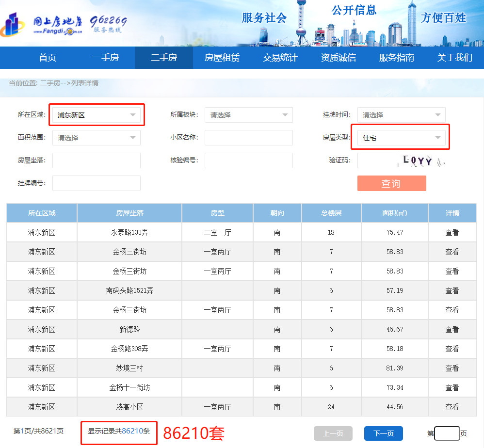Click the 第1页/共8621页 page indicator
This screenshot has width=484, height=448.
[x=38, y=431]
